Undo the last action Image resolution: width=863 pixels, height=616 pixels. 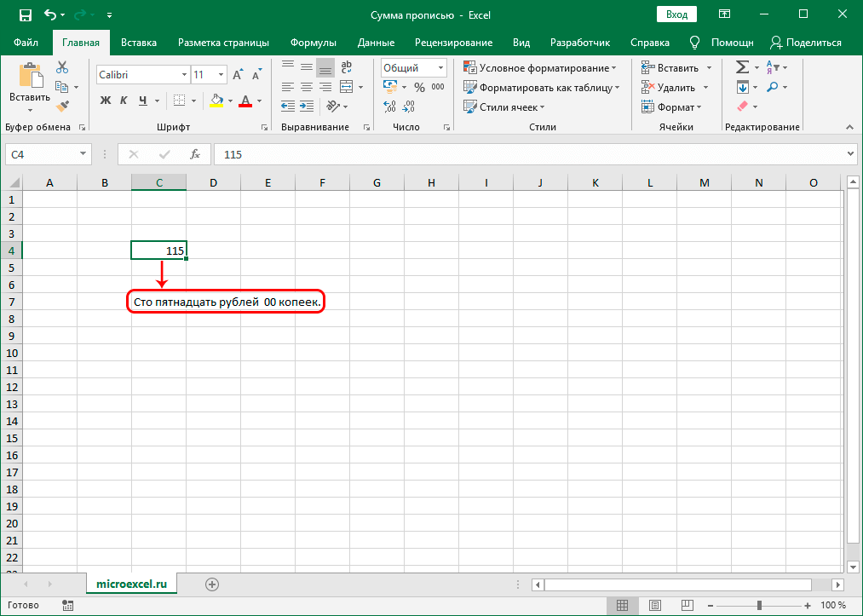(x=50, y=14)
